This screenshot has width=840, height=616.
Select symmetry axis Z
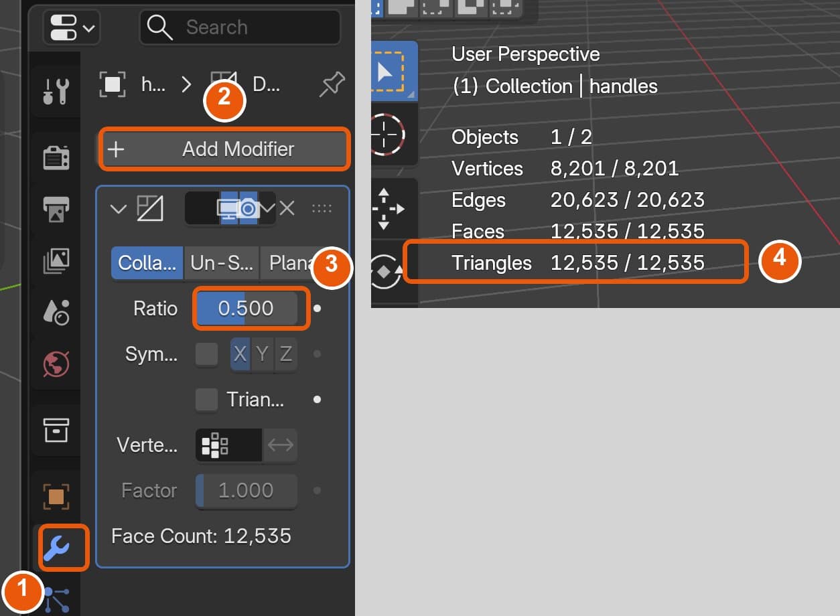pos(285,354)
